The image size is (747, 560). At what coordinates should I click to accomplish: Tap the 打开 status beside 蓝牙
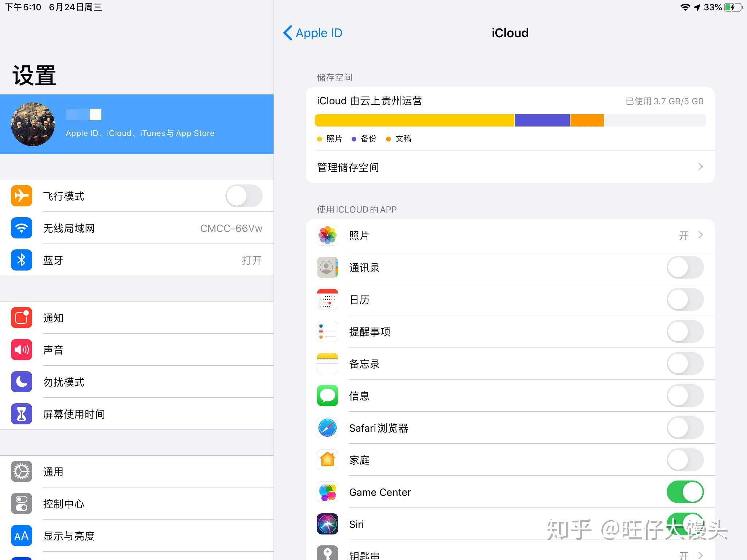tap(252, 260)
